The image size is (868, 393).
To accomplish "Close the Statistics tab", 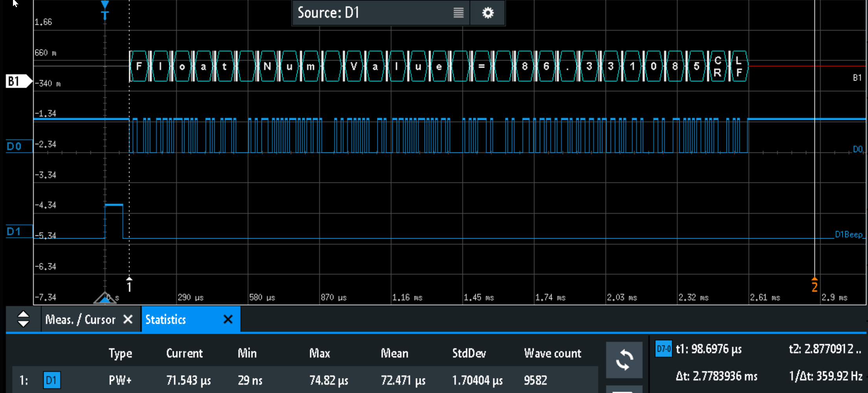I will tap(228, 319).
